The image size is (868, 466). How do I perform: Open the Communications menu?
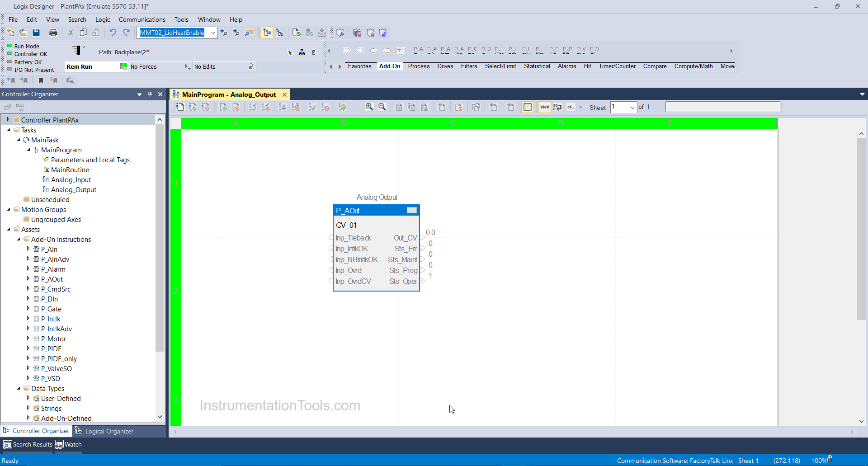point(142,19)
